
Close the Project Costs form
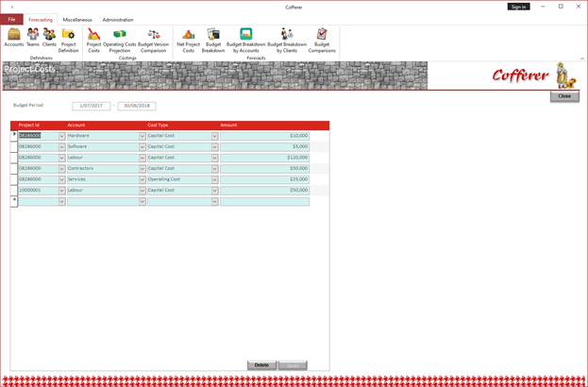[564, 96]
